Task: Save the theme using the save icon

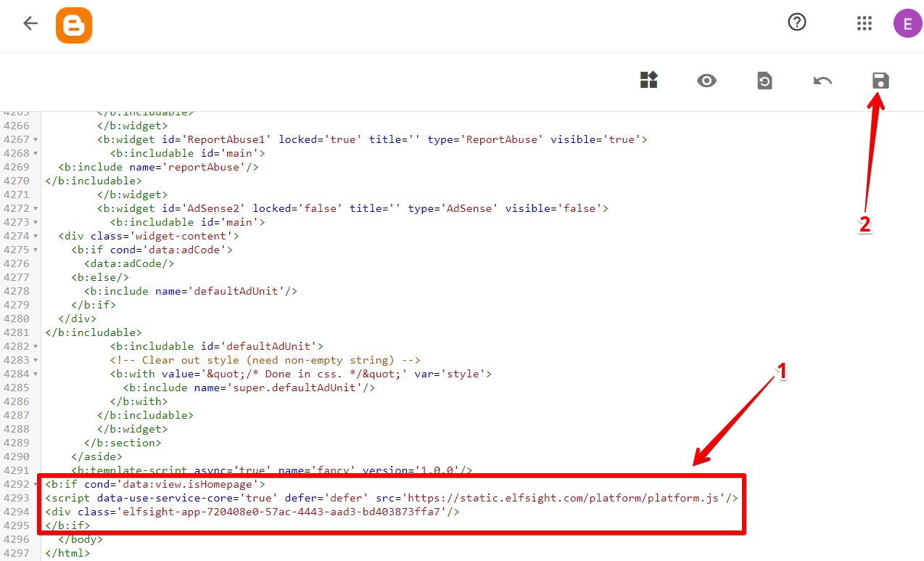Action: 880,81
